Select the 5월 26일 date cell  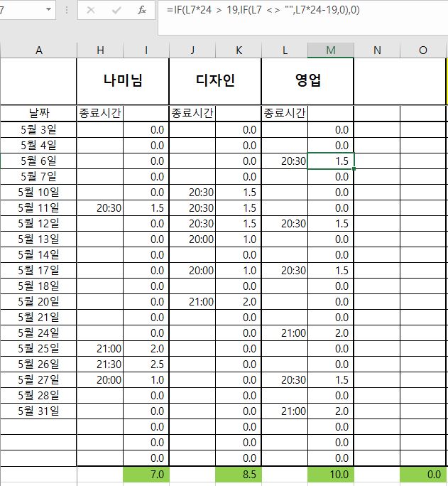coord(39,364)
